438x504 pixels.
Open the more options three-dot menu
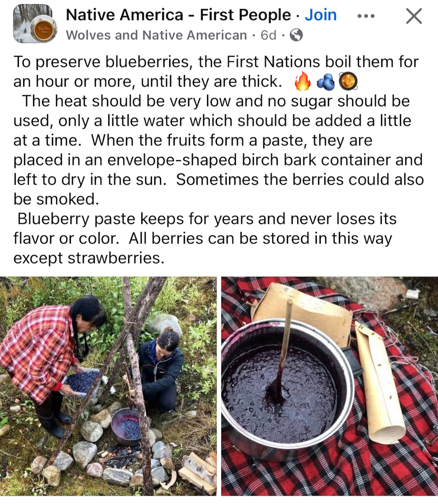click(x=366, y=16)
